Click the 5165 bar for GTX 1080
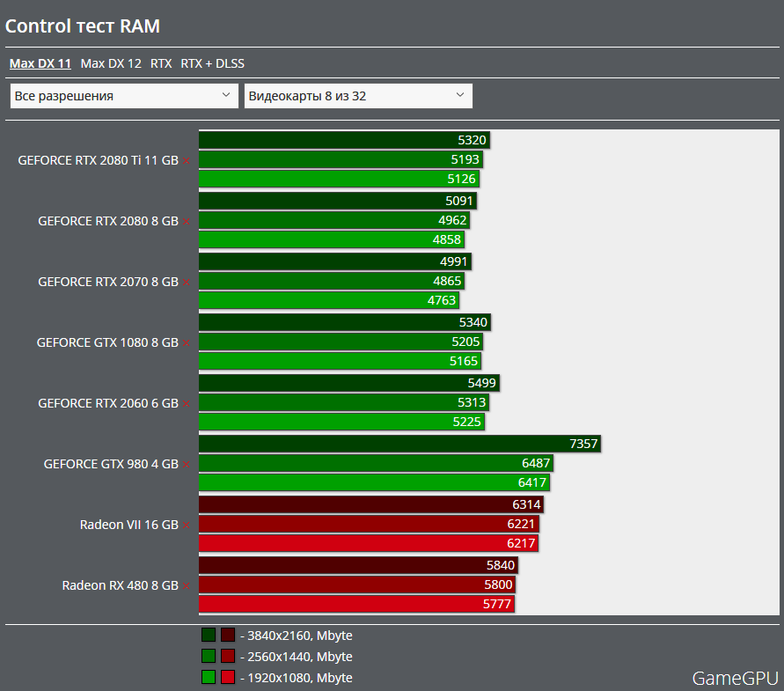The width and height of the screenshot is (784, 691). pos(340,361)
